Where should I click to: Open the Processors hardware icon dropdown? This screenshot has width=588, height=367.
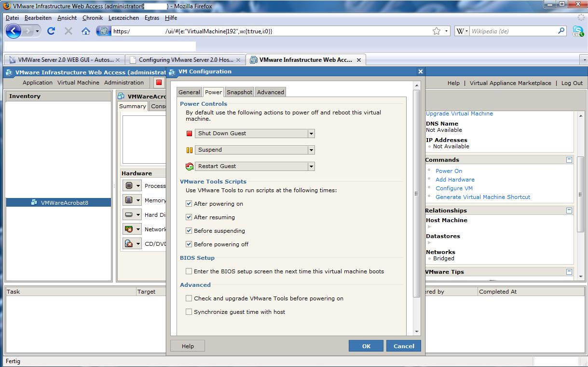pyautogui.click(x=132, y=186)
